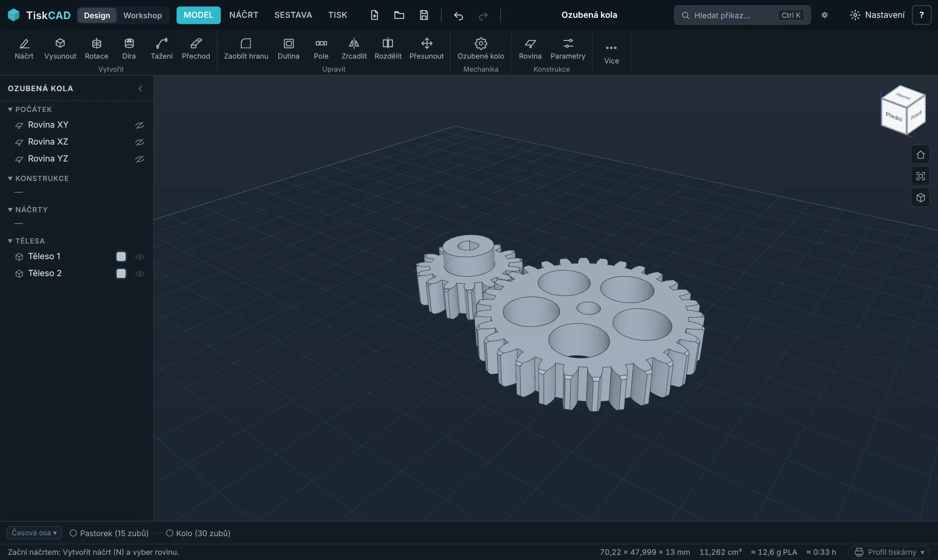Reset view with the home icon
938x560 pixels.
click(920, 155)
